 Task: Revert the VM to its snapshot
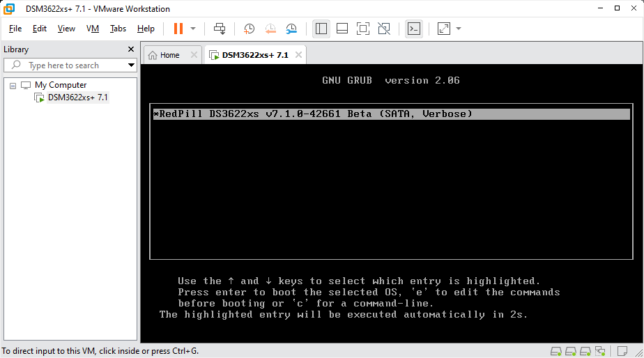coord(270,29)
